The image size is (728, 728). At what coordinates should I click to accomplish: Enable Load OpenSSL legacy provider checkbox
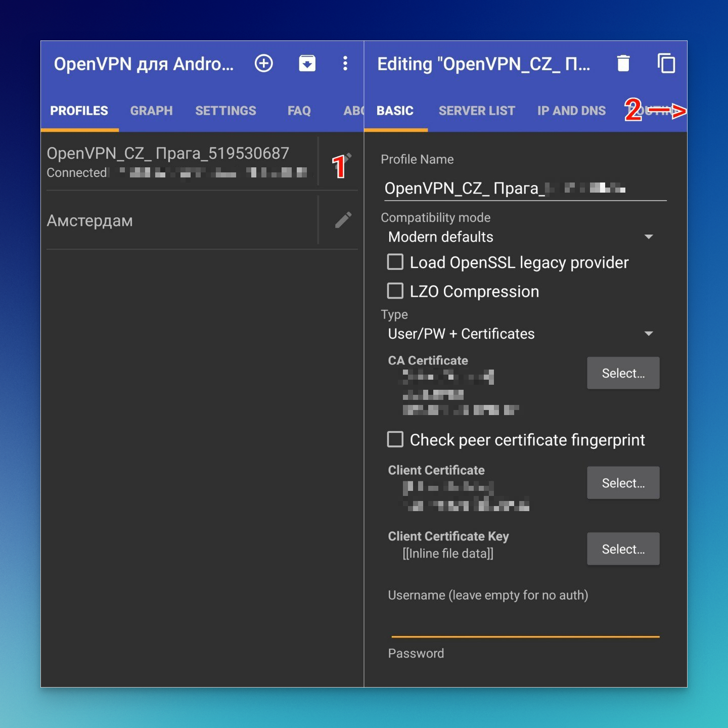tap(395, 262)
